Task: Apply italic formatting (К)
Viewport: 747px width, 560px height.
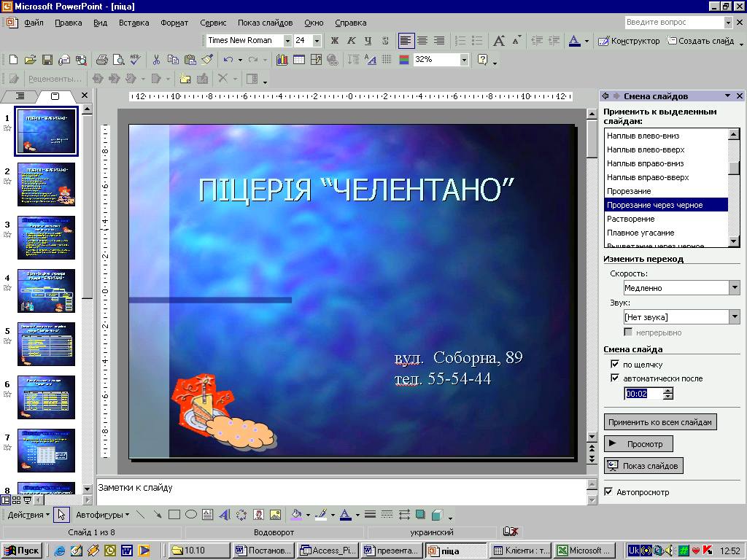Action: point(351,41)
